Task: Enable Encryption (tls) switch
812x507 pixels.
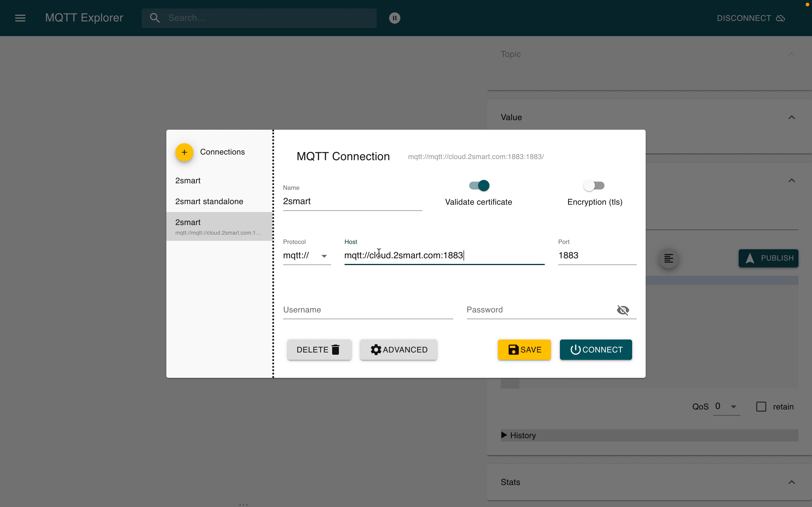Action: coord(594,186)
